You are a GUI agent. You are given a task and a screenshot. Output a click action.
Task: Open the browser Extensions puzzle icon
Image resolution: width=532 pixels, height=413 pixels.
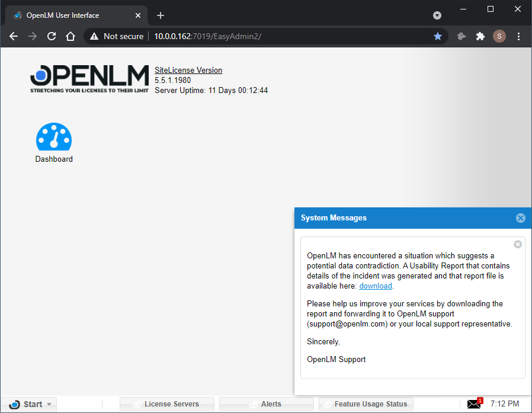480,36
